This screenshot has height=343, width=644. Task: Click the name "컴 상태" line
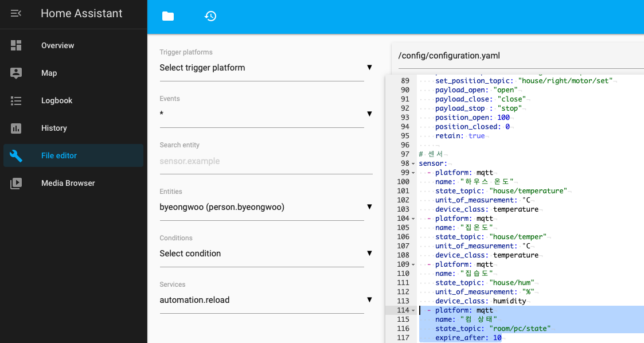coord(466,319)
